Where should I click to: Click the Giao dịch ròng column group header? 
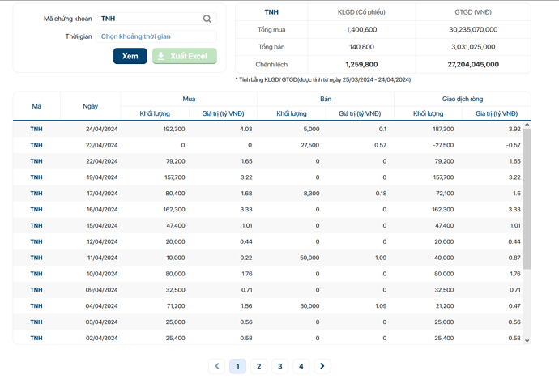(x=463, y=98)
